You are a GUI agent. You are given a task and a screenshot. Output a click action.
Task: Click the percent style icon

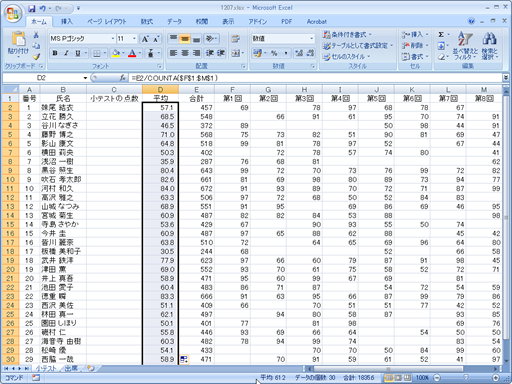click(x=274, y=53)
